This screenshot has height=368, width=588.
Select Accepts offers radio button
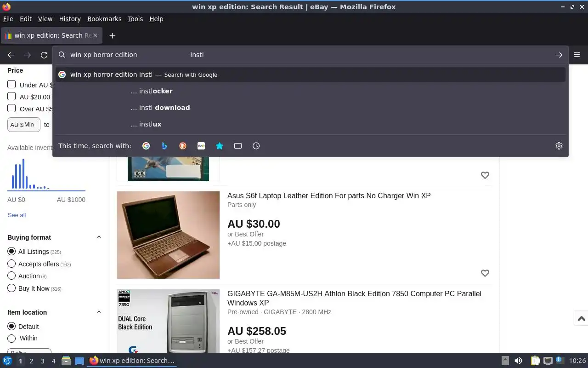point(11,264)
